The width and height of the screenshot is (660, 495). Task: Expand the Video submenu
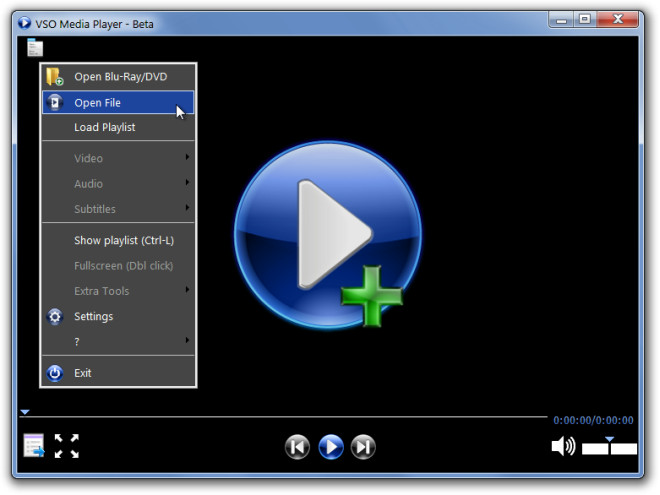pyautogui.click(x=118, y=158)
